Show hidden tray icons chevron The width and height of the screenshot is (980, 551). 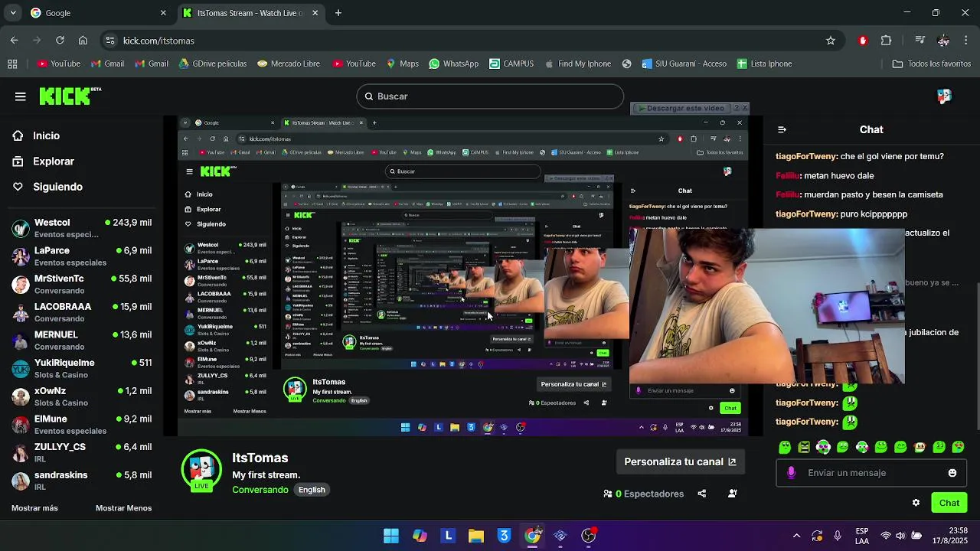point(796,536)
